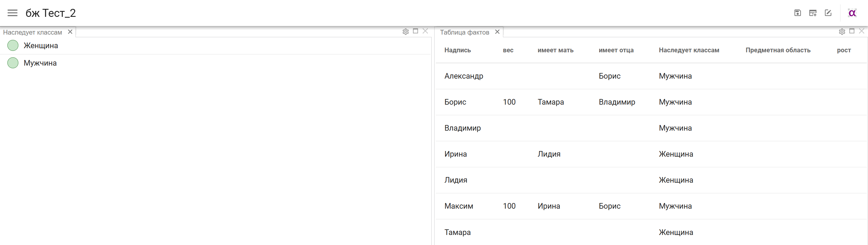
Task: Select the Ирина row label
Action: tap(456, 154)
